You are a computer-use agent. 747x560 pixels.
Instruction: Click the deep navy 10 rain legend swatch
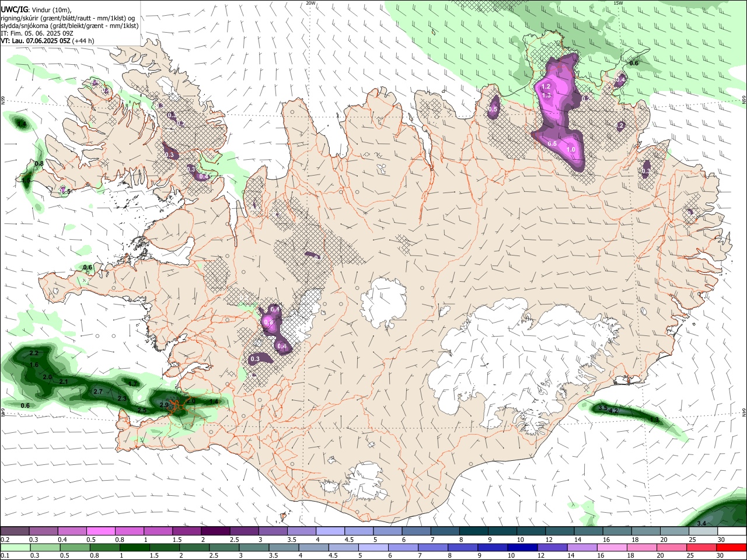522,548
